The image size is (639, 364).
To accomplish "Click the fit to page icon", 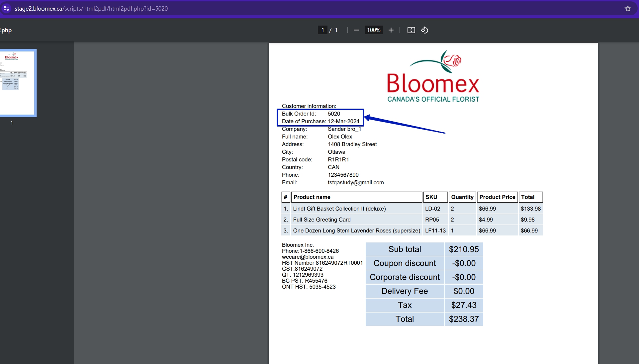I will 411,30.
